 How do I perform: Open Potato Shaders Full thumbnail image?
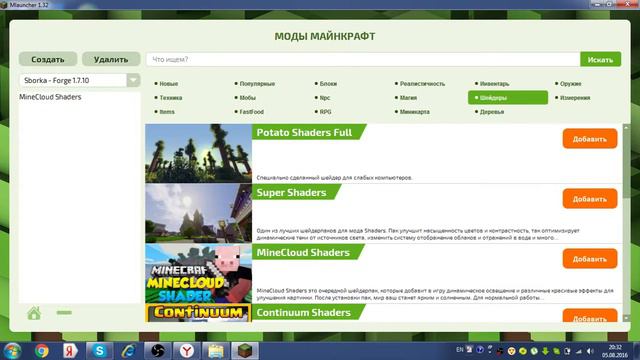pos(198,153)
